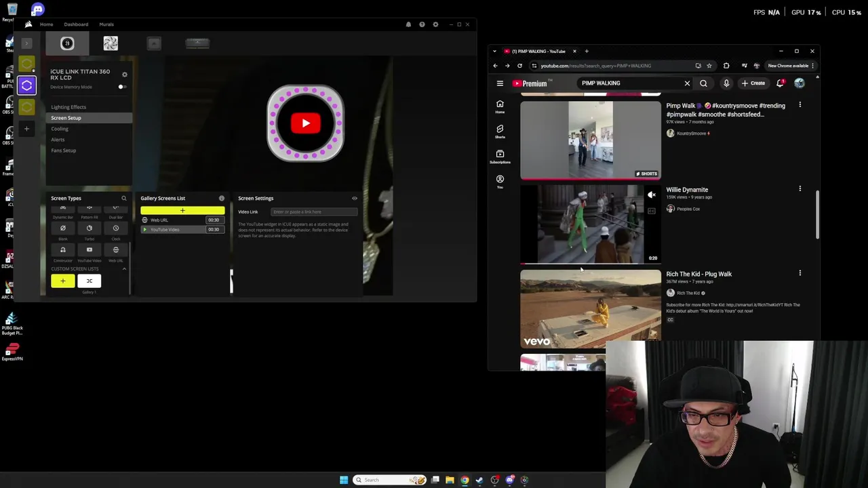This screenshot has height=488, width=868.
Task: Open Fans Setup section
Action: pyautogui.click(x=64, y=150)
